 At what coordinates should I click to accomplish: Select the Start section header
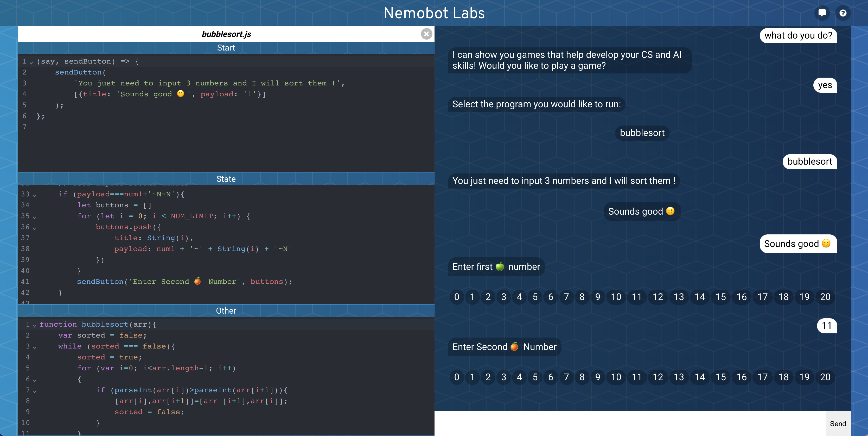coord(226,48)
